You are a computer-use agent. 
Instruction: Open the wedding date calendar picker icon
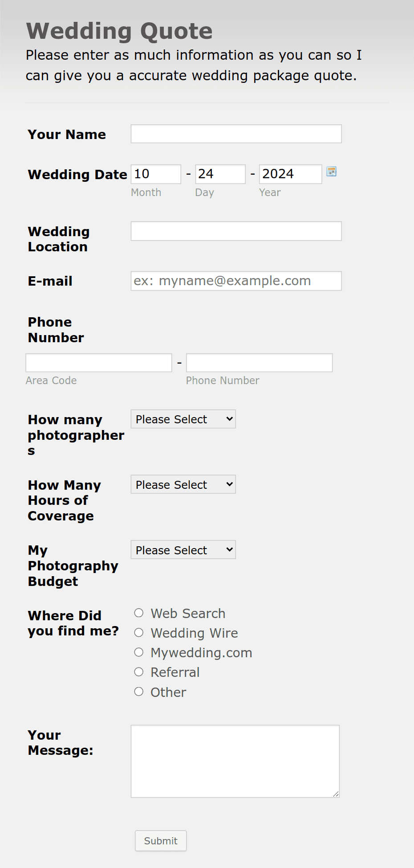coord(331,172)
